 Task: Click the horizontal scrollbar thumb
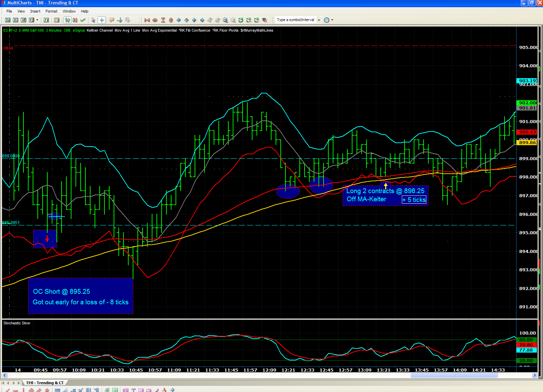[x=454, y=375]
